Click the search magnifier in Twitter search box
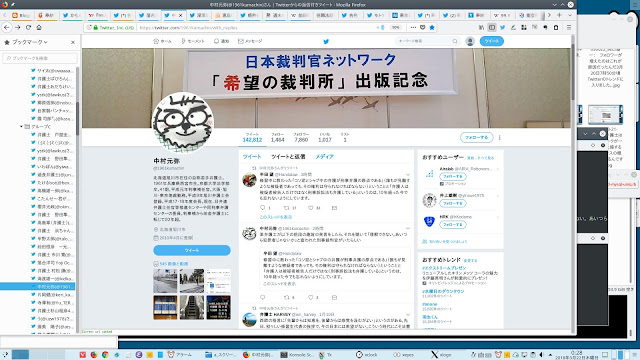 [x=455, y=41]
